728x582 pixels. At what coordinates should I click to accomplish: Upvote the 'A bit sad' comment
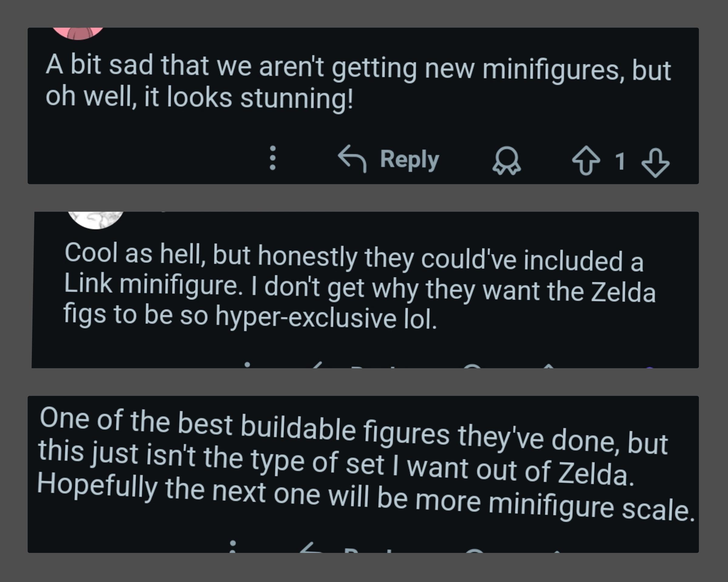pos(586,161)
